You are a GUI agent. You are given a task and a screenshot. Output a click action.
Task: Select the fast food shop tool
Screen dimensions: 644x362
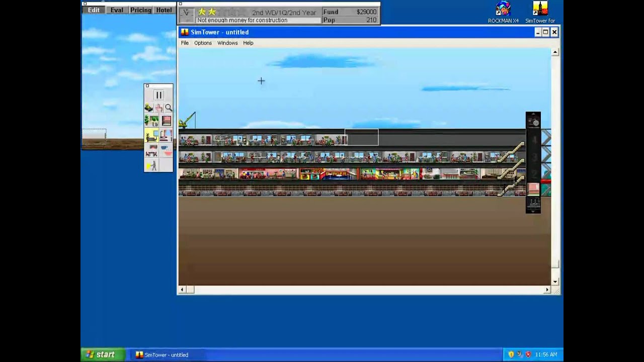167,151
